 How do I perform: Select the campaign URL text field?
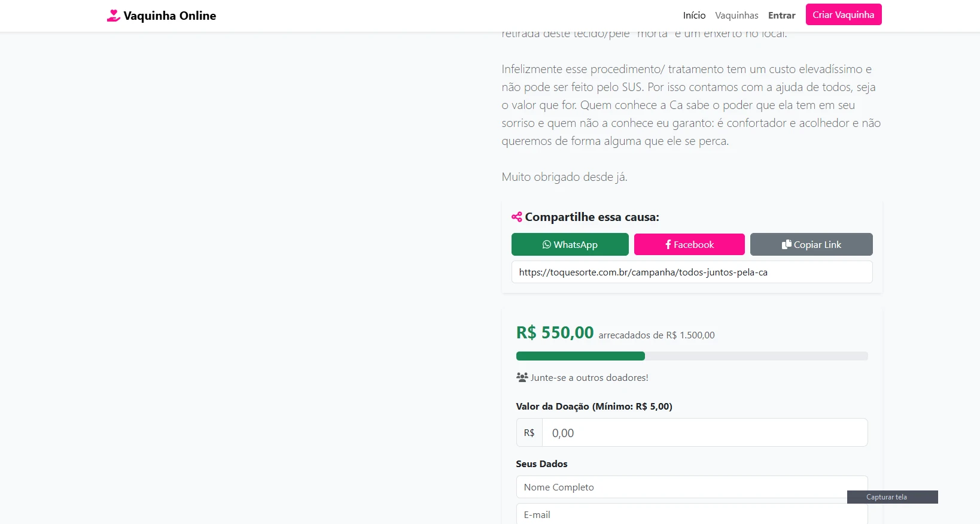(692, 272)
